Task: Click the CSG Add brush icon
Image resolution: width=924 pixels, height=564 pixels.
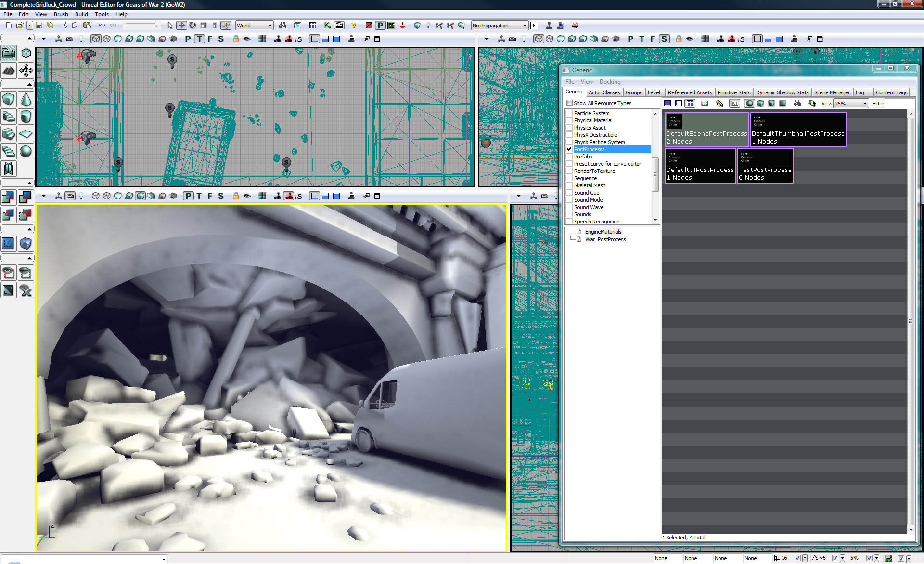Action: [9, 197]
